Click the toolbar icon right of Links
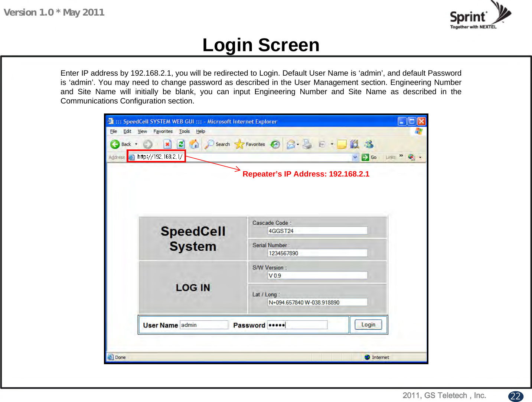532x402 pixels. coord(411,157)
